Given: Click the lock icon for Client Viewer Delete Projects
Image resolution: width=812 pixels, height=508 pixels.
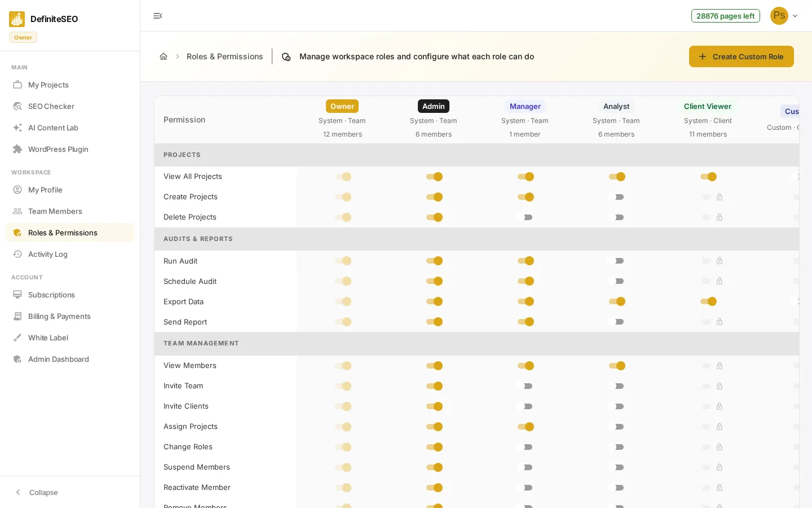Looking at the screenshot, I should click(x=720, y=217).
